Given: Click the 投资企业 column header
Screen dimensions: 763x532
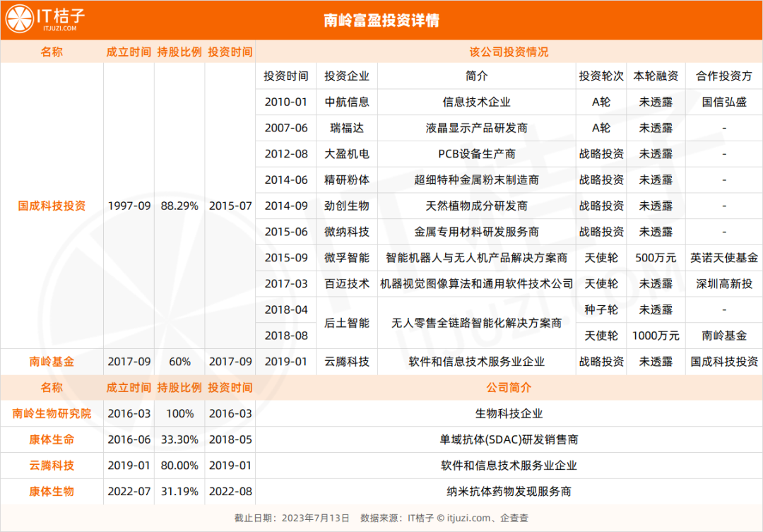Looking at the screenshot, I should pyautogui.click(x=347, y=76).
